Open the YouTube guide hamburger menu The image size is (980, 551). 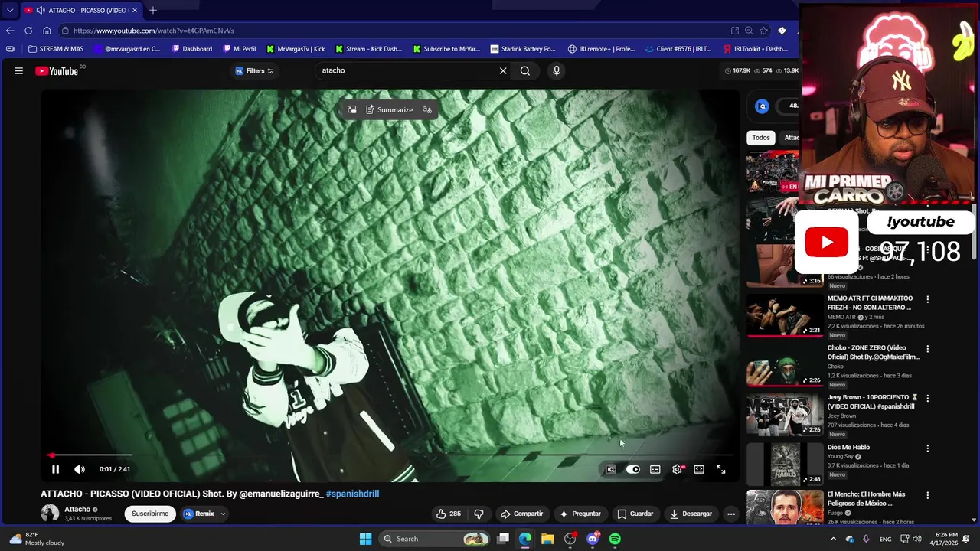tap(18, 70)
